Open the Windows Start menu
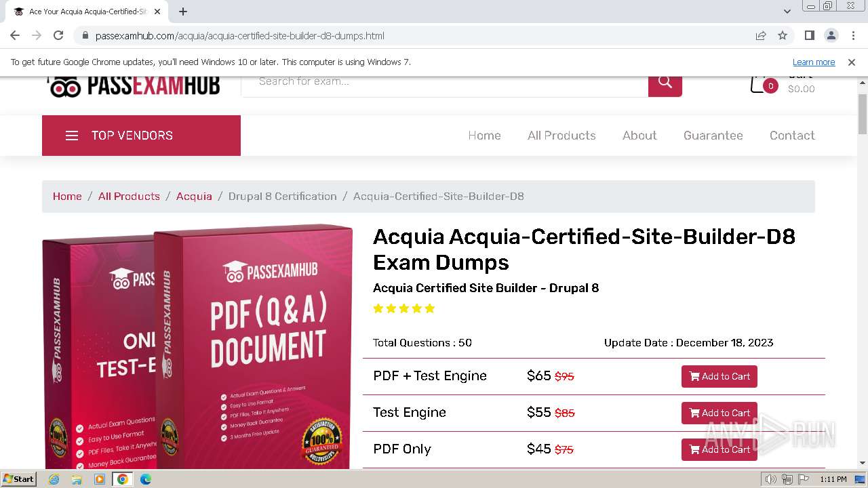Viewport: 868px width, 488px height. 19,479
